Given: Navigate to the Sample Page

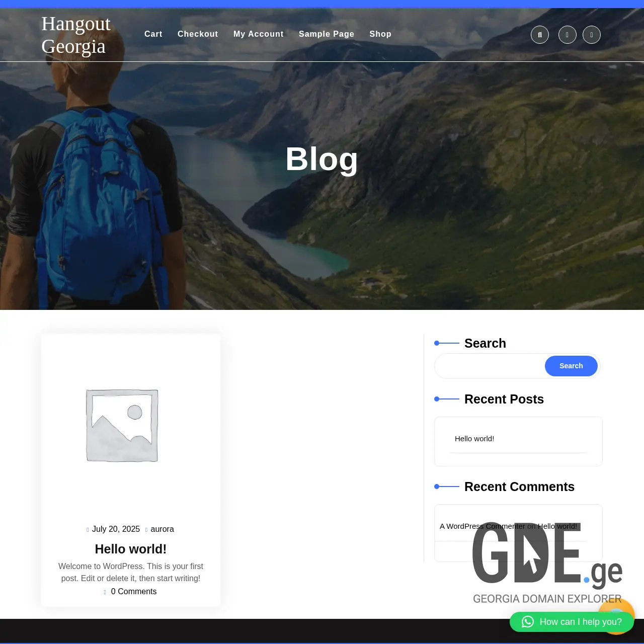Looking at the screenshot, I should 326,34.
